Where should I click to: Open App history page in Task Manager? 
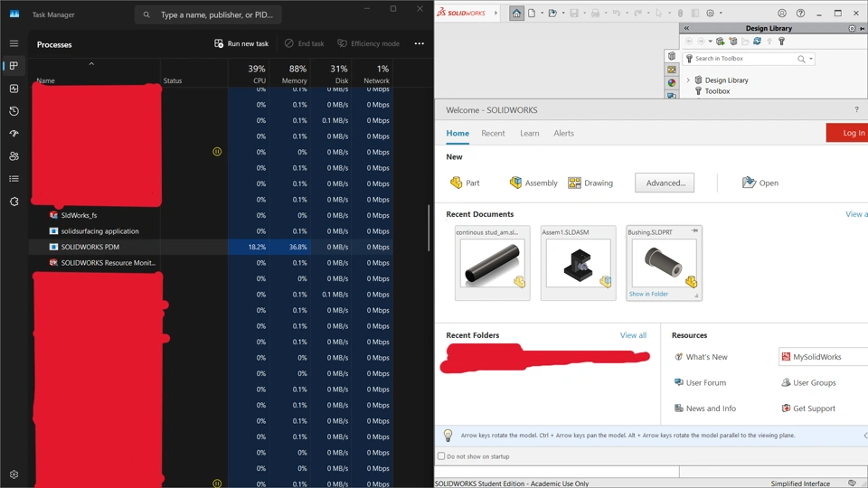pos(14,111)
